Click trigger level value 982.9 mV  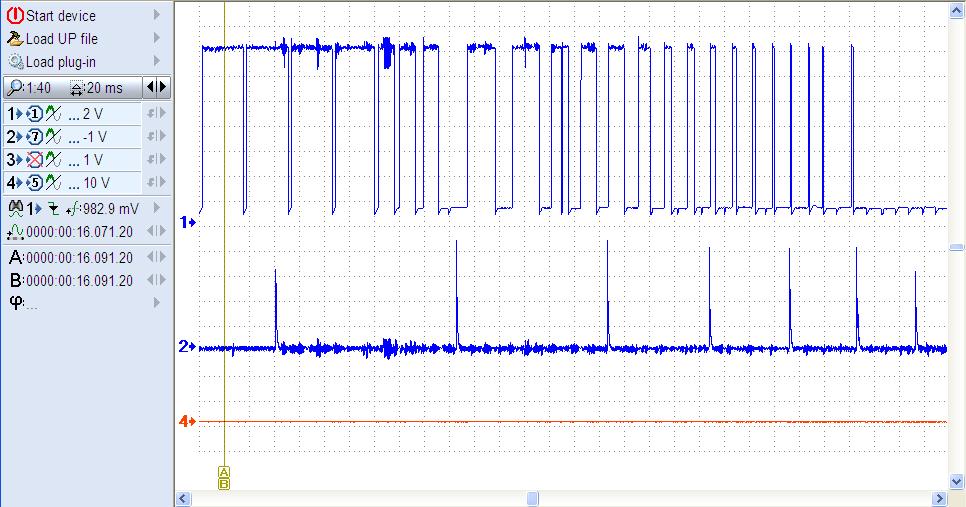click(x=111, y=209)
